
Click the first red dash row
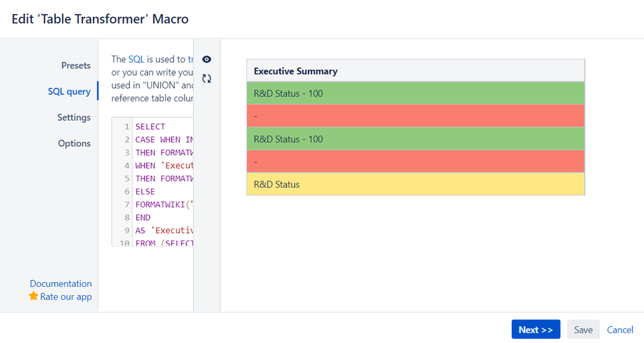tap(415, 116)
